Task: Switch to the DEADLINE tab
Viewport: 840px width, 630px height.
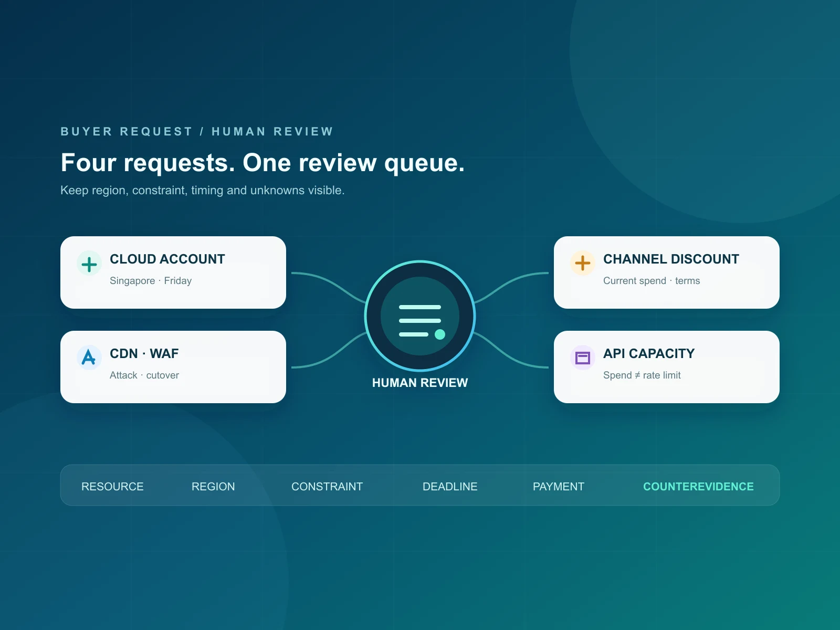Action: (x=450, y=487)
